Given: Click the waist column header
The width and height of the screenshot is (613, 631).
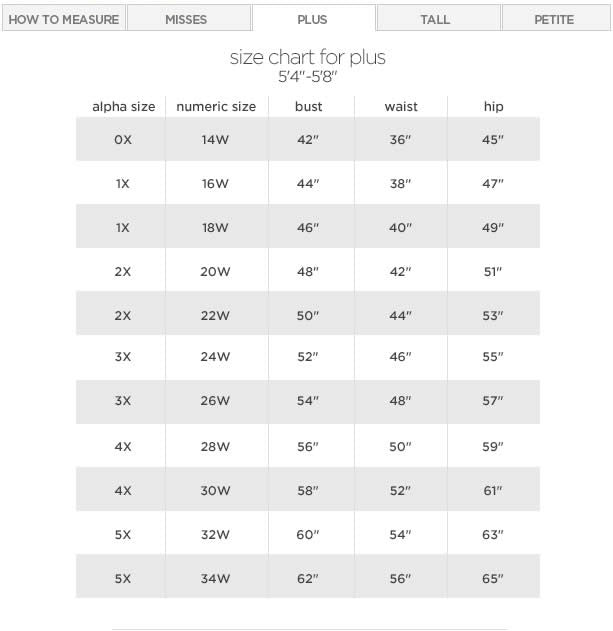Looking at the screenshot, I should coord(401,106).
